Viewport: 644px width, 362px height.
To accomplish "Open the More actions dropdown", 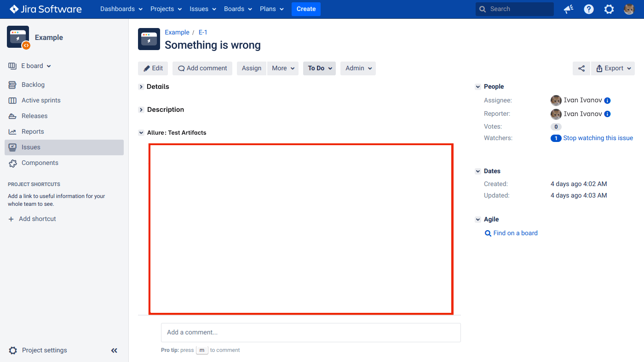I will [x=282, y=68].
